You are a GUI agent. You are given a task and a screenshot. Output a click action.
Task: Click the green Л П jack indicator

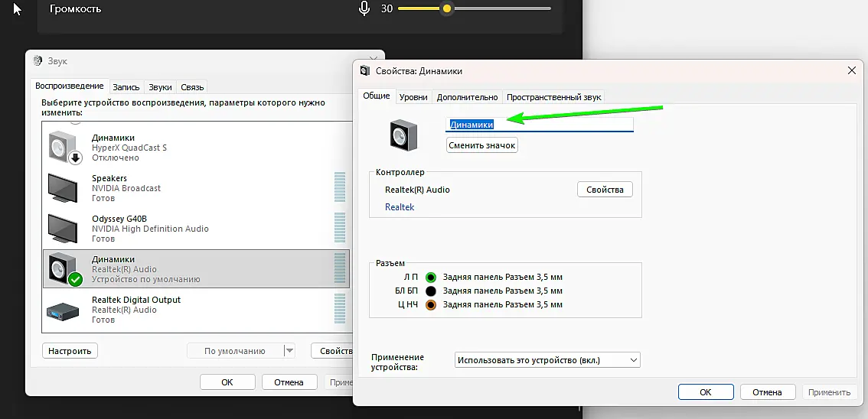pos(431,277)
